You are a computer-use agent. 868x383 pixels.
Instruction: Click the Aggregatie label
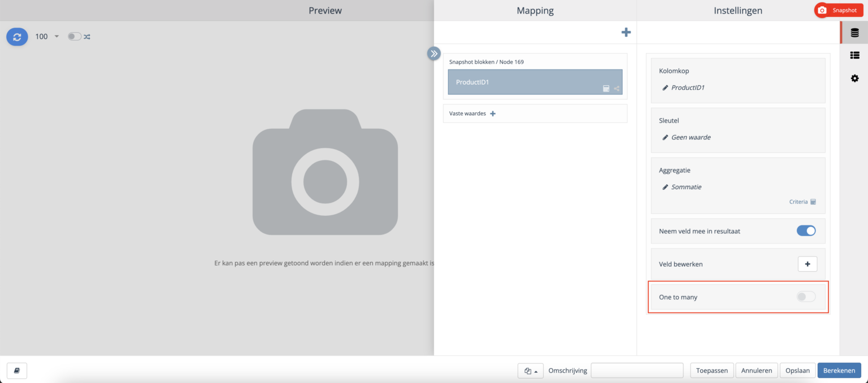pos(675,170)
